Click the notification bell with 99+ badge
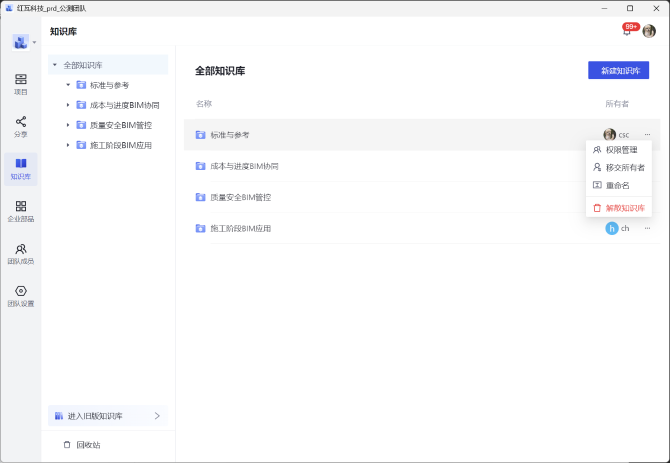This screenshot has width=670, height=463. (627, 31)
